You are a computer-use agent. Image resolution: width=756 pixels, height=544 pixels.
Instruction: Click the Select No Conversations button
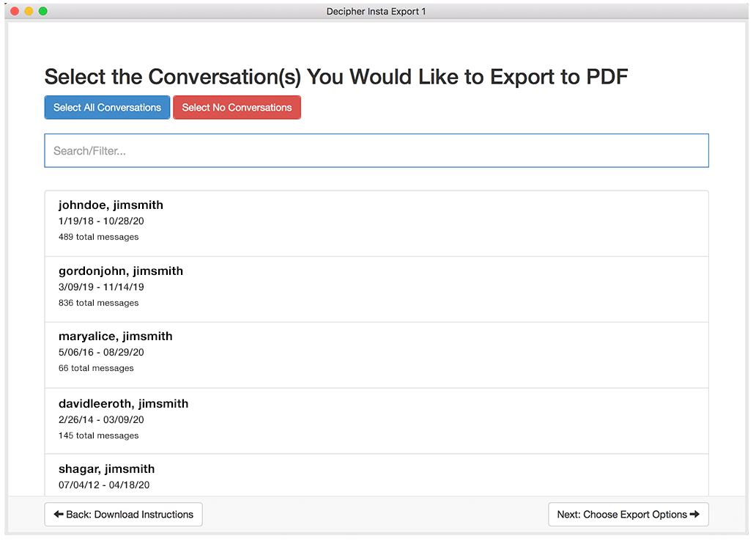[237, 107]
